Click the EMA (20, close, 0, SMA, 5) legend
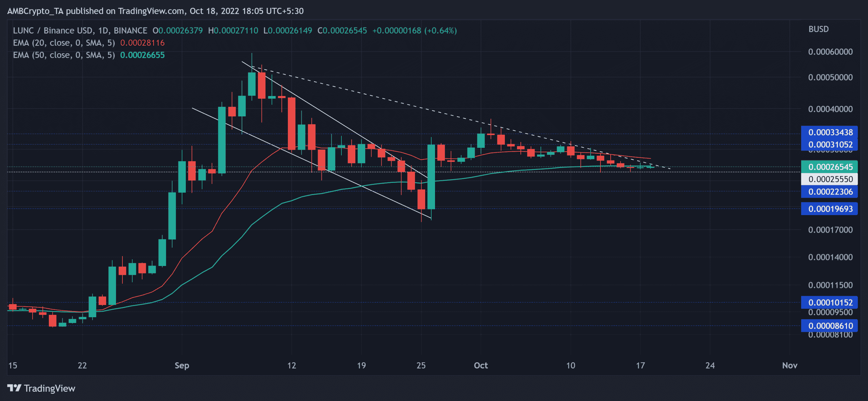 click(64, 43)
